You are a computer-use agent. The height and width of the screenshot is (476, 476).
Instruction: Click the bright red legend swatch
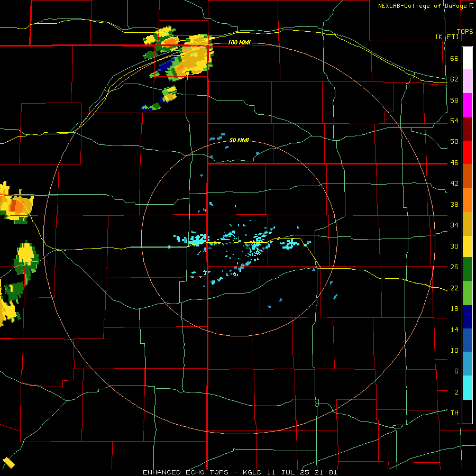[x=467, y=152]
